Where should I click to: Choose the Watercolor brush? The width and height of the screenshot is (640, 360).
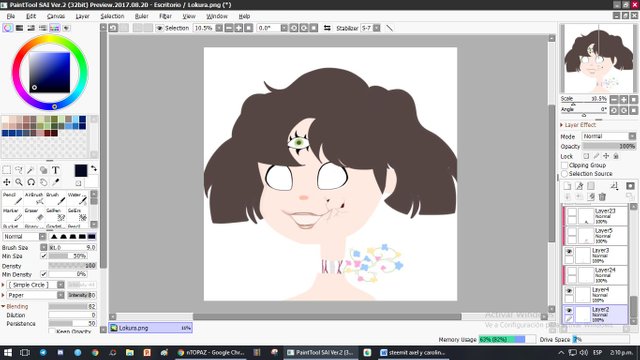tap(77, 199)
